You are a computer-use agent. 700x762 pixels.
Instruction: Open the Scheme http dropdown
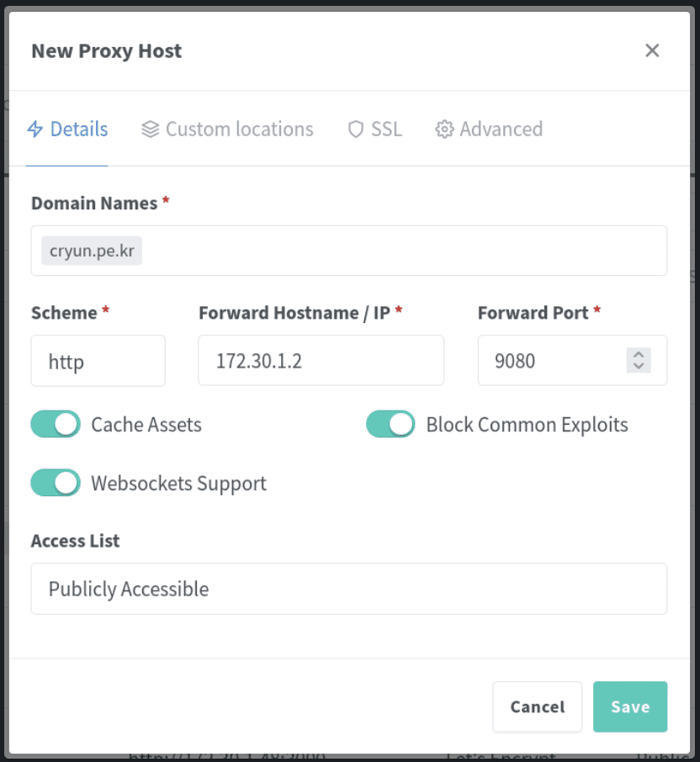coord(98,361)
